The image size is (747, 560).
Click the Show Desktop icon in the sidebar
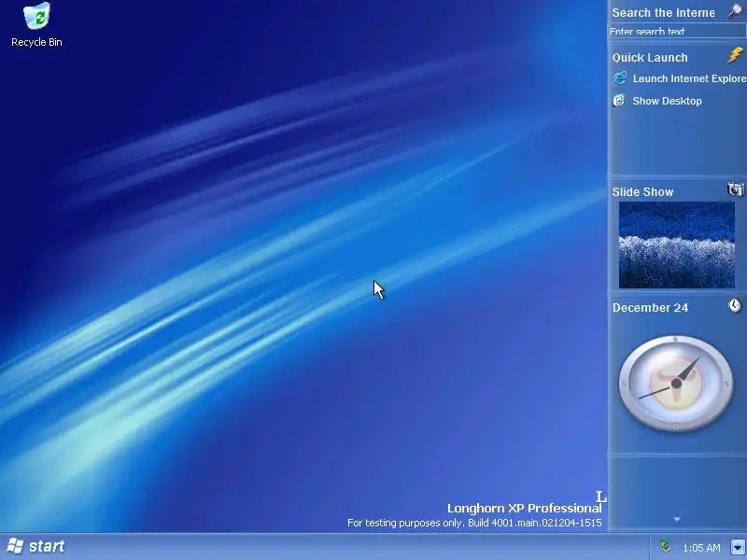(619, 101)
